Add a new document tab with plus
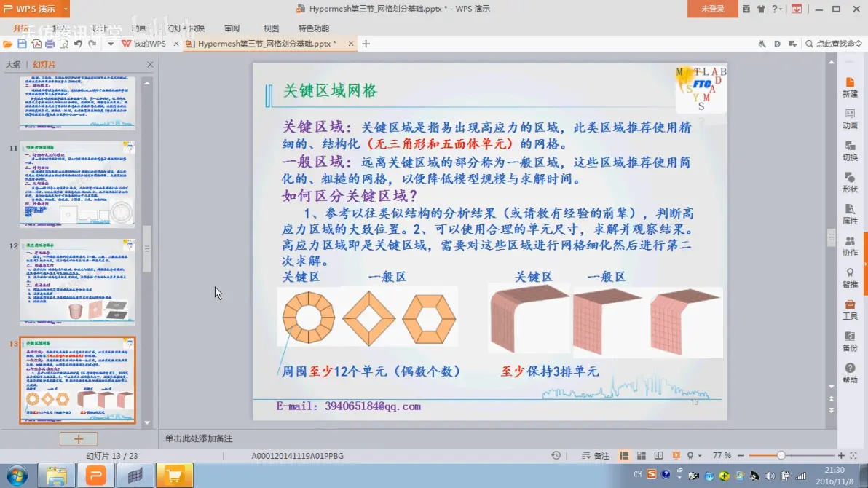 (x=366, y=44)
